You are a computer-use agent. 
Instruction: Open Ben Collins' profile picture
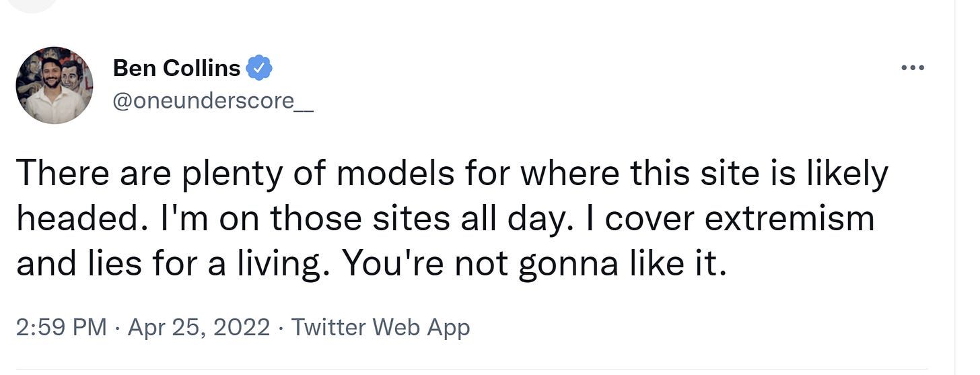55,86
